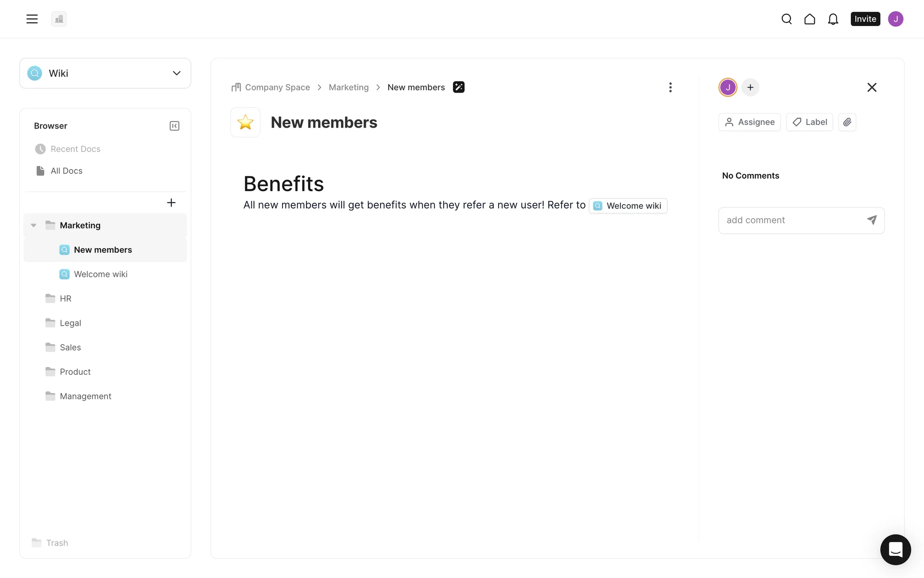Go to home via house icon
Image resolution: width=924 pixels, height=578 pixels.
(809, 19)
